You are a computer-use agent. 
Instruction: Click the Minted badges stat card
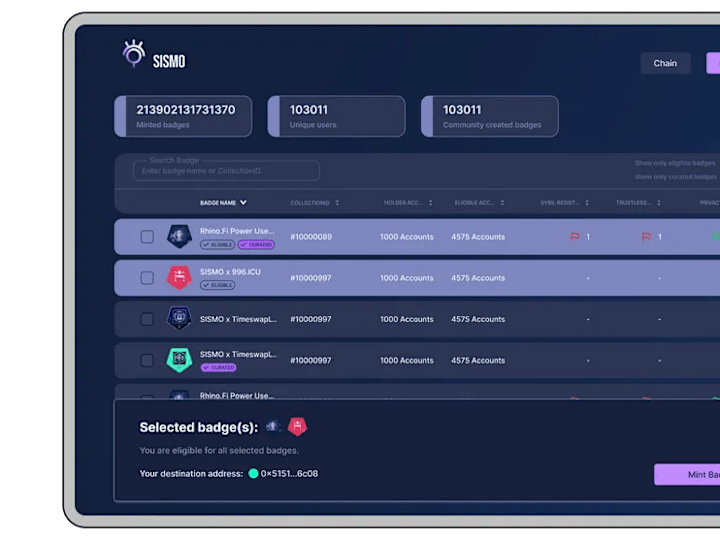[x=183, y=116]
